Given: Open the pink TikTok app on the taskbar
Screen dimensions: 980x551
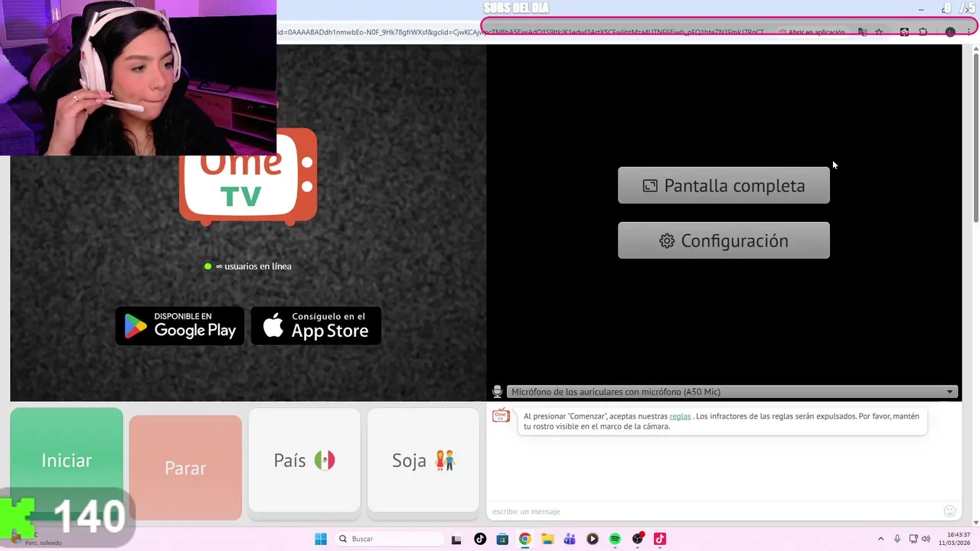Looking at the screenshot, I should [660, 539].
